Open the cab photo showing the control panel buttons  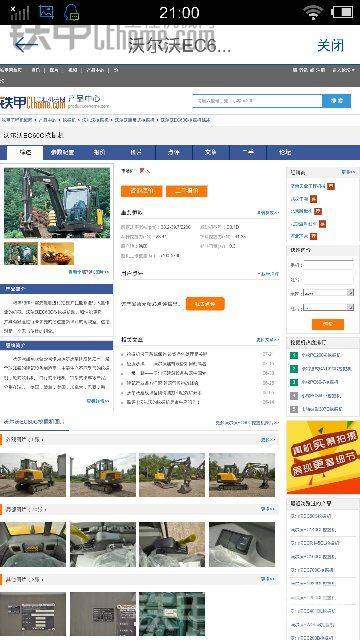coord(242,544)
